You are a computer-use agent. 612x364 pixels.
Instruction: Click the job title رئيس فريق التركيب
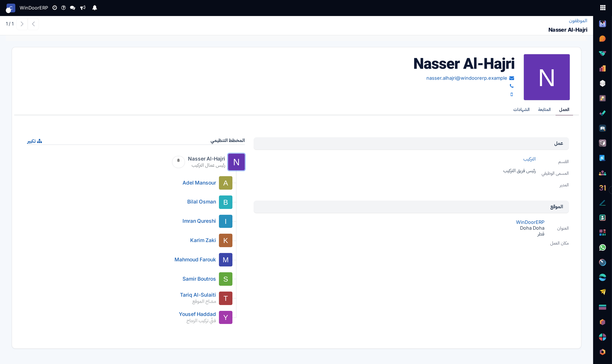(519, 171)
